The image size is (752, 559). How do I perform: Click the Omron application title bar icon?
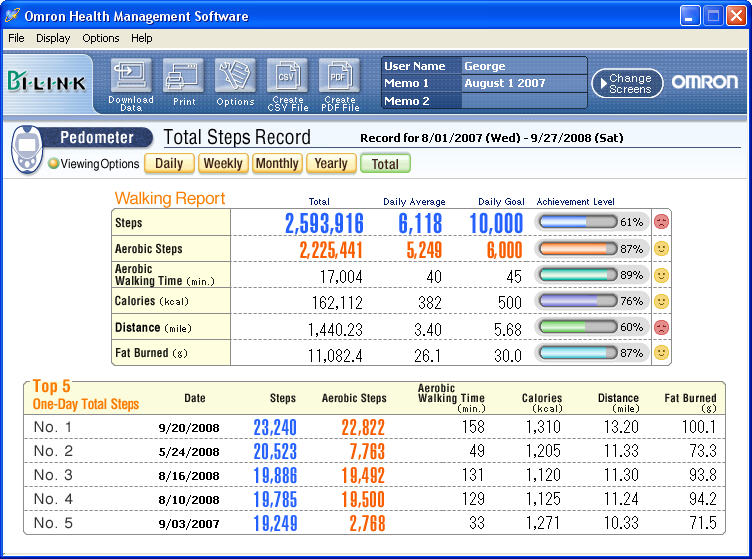[x=12, y=16]
